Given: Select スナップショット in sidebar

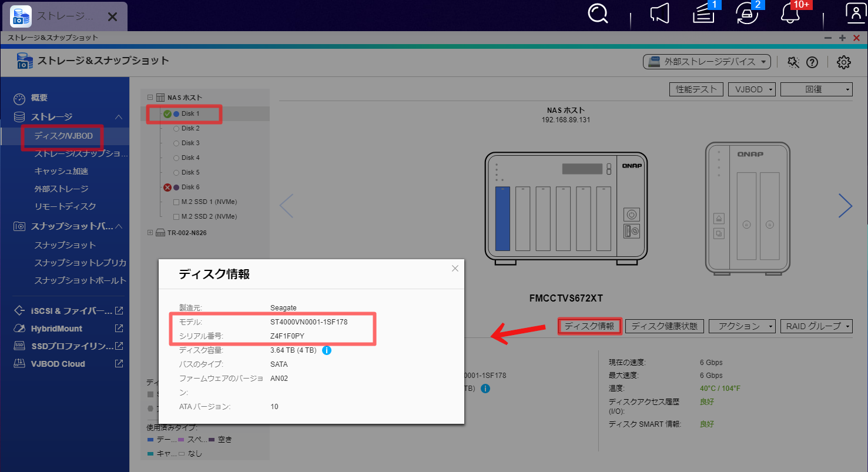Looking at the screenshot, I should (x=65, y=245).
